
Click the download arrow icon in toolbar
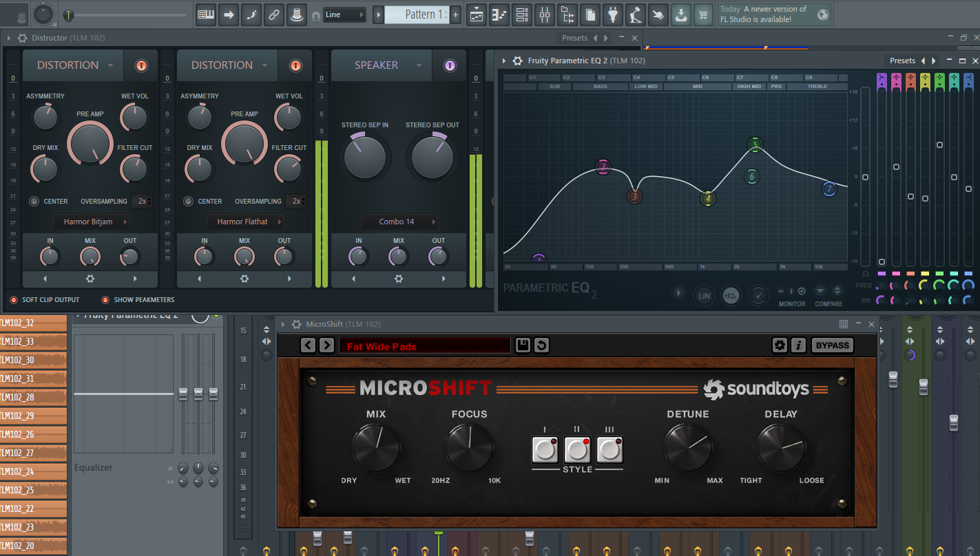pos(680,14)
